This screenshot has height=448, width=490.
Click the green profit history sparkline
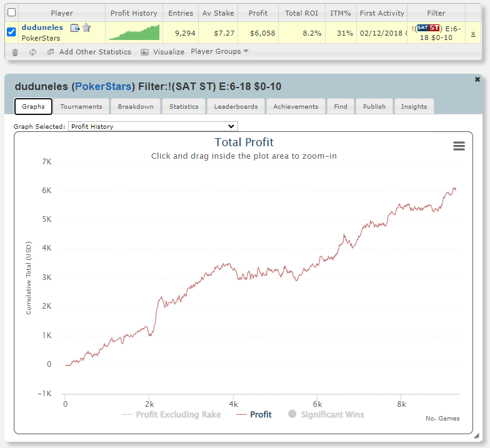pyautogui.click(x=134, y=32)
